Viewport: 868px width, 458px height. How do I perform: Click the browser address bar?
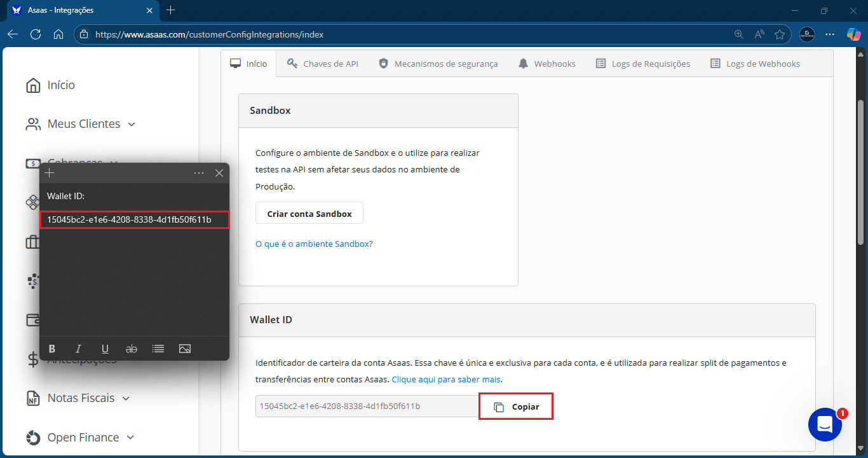pyautogui.click(x=254, y=35)
